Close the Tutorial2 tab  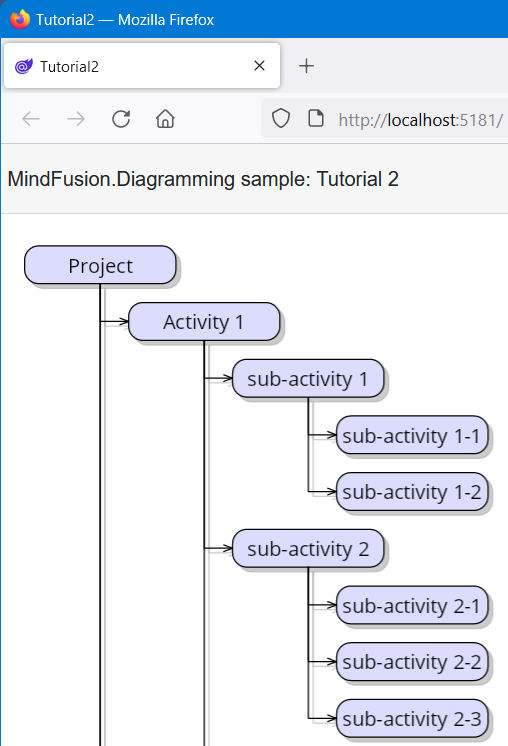(x=259, y=66)
